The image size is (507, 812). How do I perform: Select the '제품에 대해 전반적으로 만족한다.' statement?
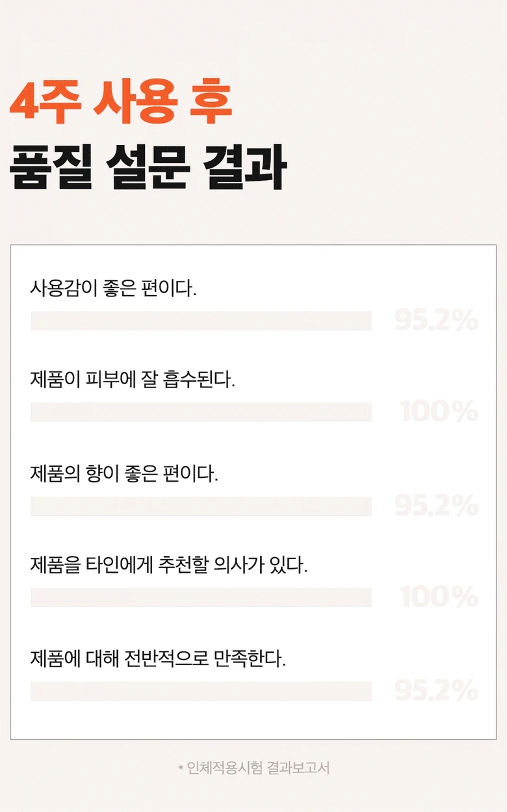pos(158,659)
